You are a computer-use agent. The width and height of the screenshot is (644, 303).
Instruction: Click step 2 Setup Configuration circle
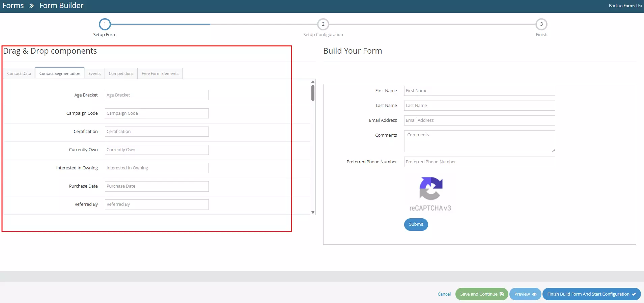point(323,24)
